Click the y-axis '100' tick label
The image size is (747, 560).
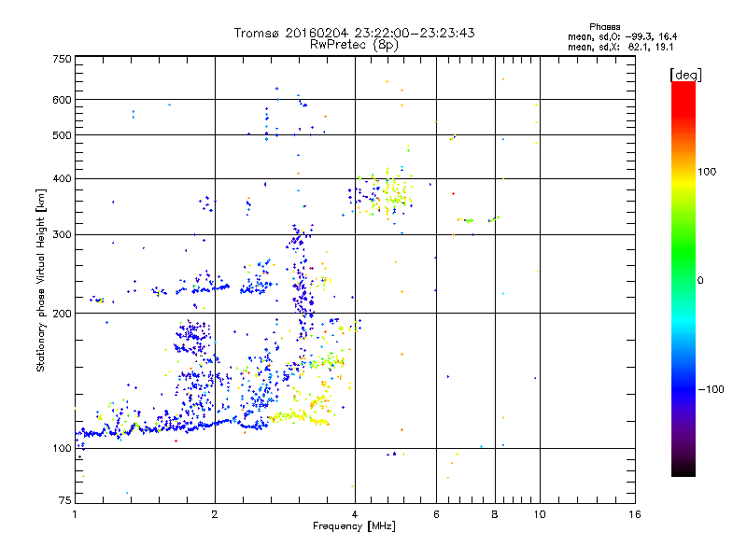62,448
